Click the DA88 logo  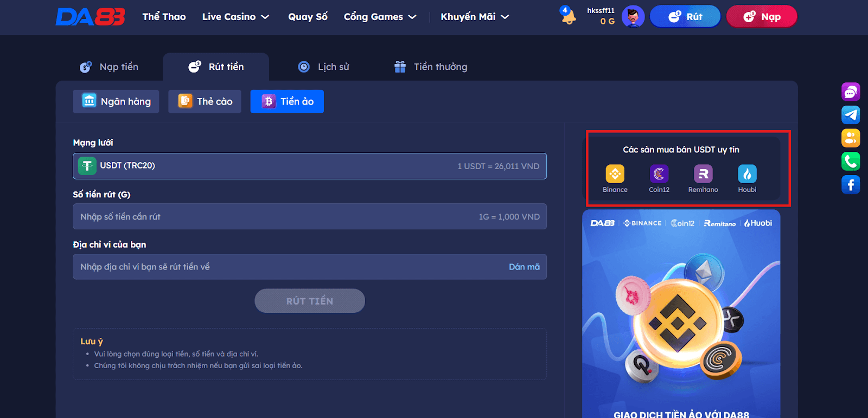[x=91, y=17]
